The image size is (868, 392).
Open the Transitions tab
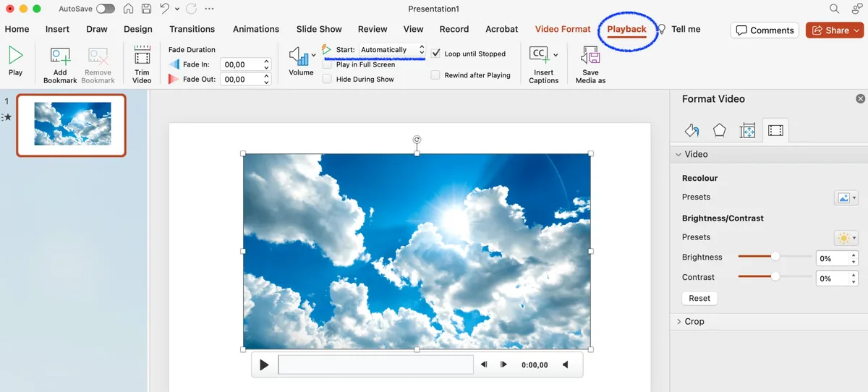click(x=192, y=29)
